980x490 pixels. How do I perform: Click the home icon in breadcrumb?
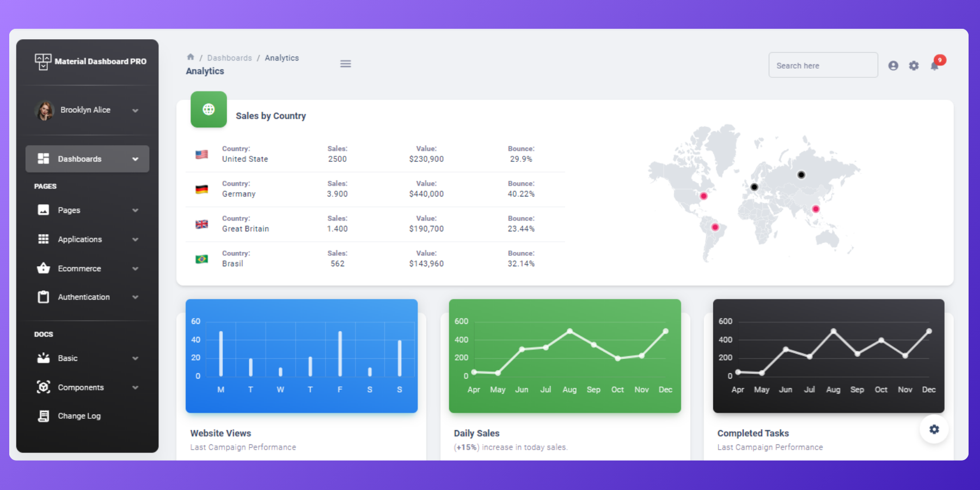coord(191,57)
